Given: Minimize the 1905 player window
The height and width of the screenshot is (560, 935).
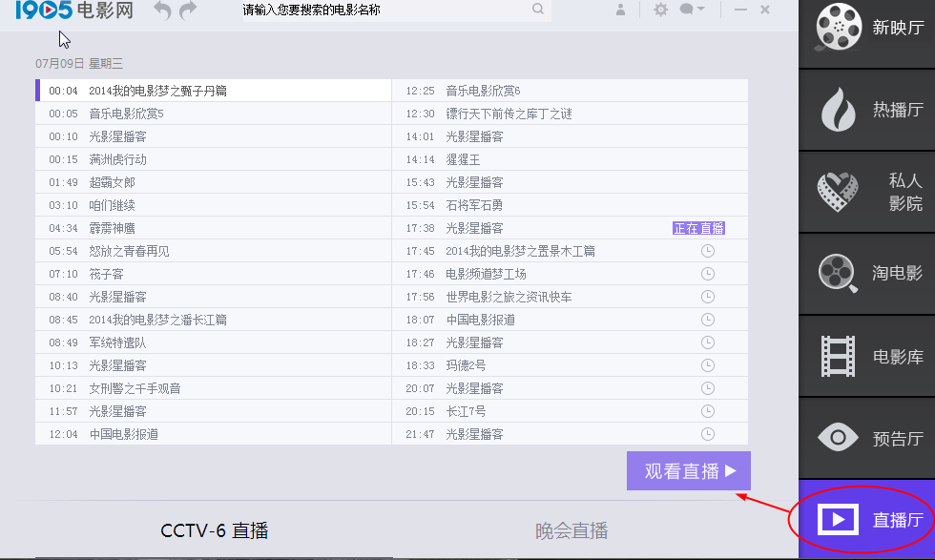Looking at the screenshot, I should point(740,10).
